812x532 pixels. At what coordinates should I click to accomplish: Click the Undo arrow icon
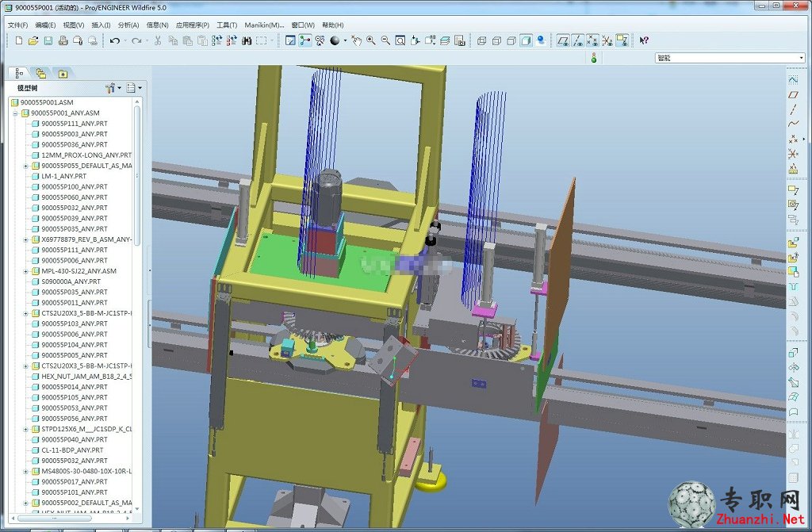click(115, 40)
